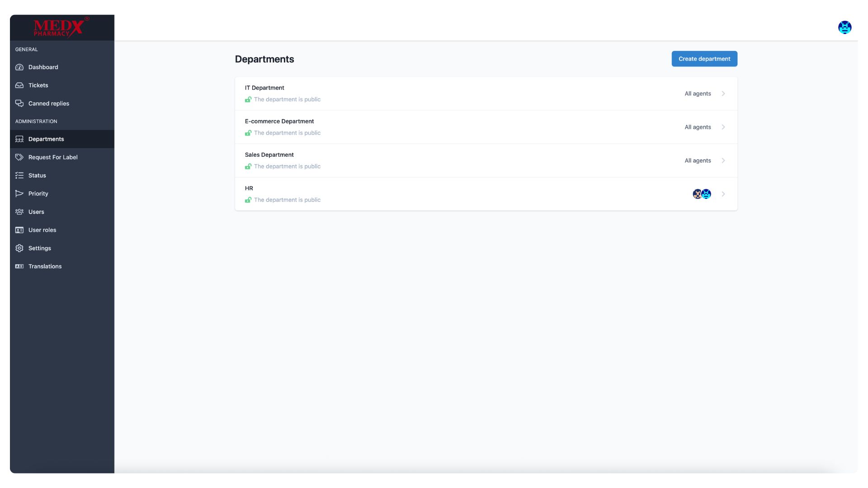Click the green unlock icon under Sales Department
The height and width of the screenshot is (488, 868).
[248, 166]
